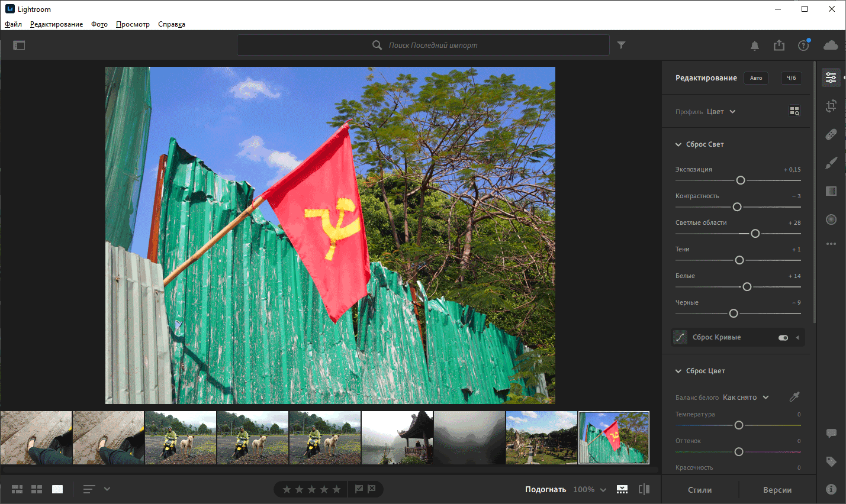Viewport: 846px width, 504px height.
Task: Select the Radial gradient tool
Action: [x=831, y=219]
